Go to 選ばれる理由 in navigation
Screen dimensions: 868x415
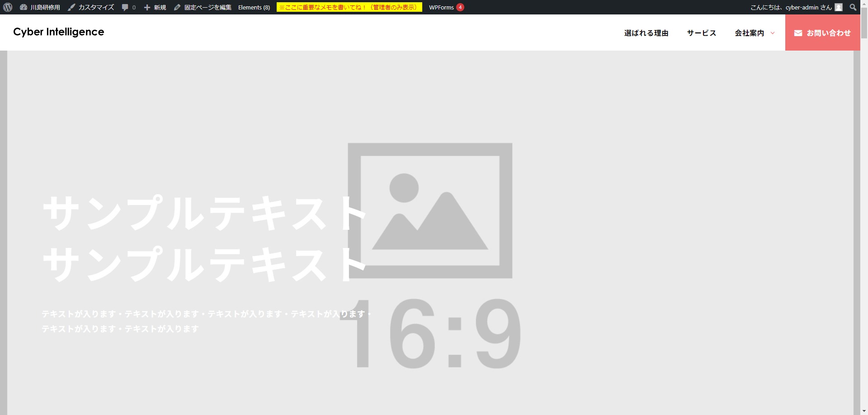(x=646, y=33)
